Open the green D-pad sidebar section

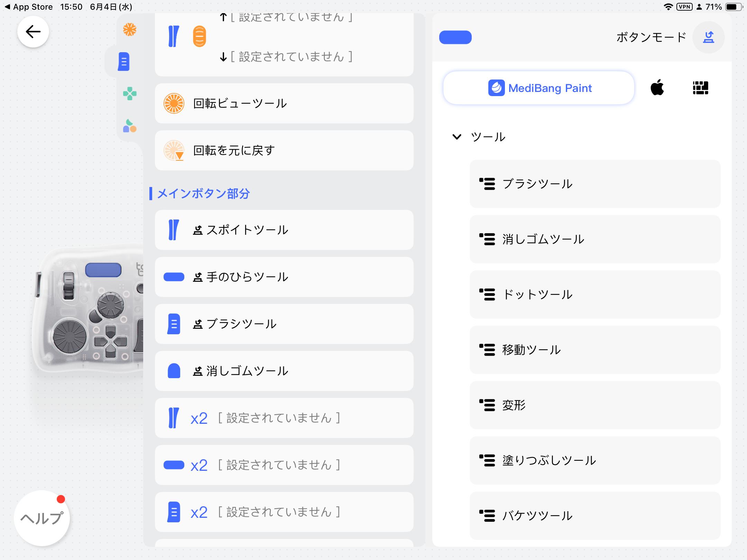tap(130, 94)
